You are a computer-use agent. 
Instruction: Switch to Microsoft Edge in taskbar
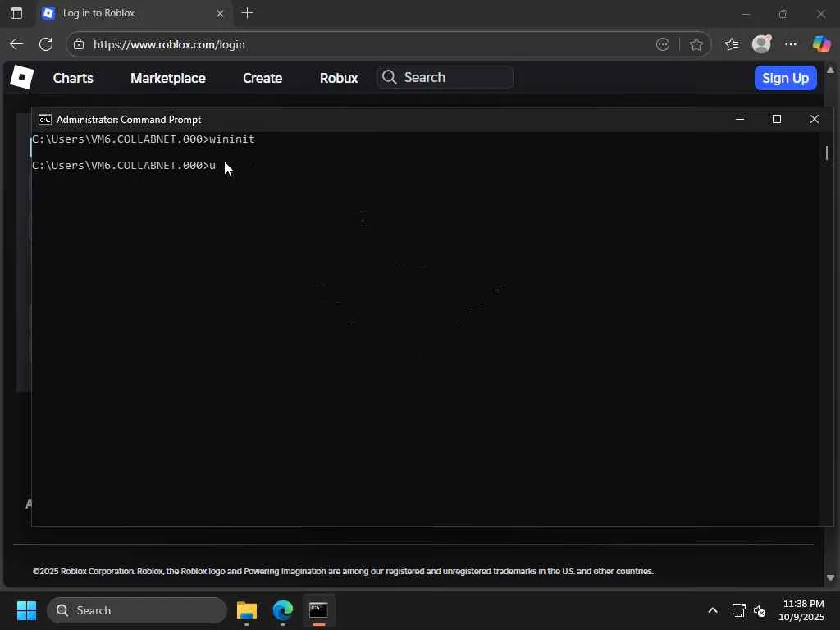pyautogui.click(x=283, y=610)
